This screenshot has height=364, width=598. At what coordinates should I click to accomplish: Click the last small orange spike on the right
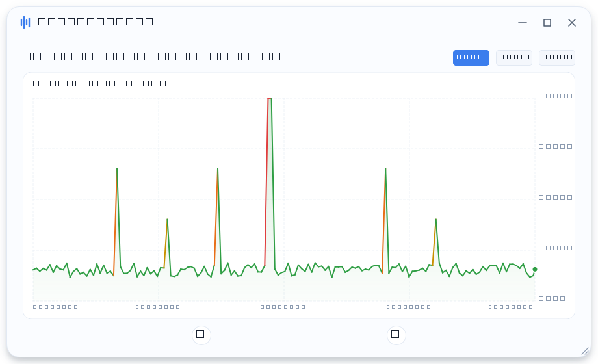coord(435,220)
